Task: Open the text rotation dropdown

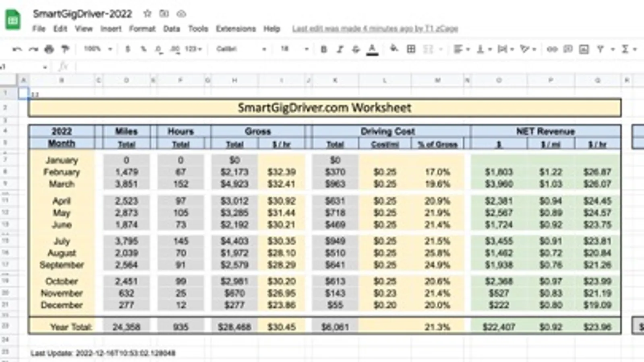Action: (528, 49)
